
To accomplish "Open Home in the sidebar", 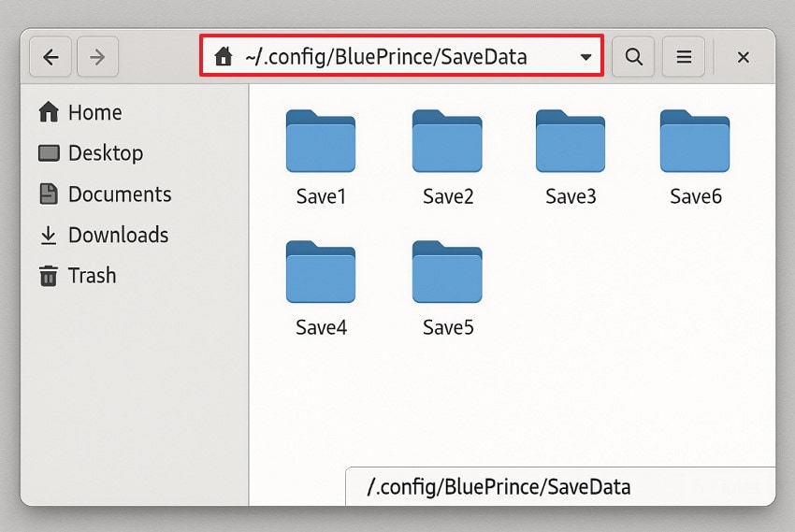I will [80, 112].
